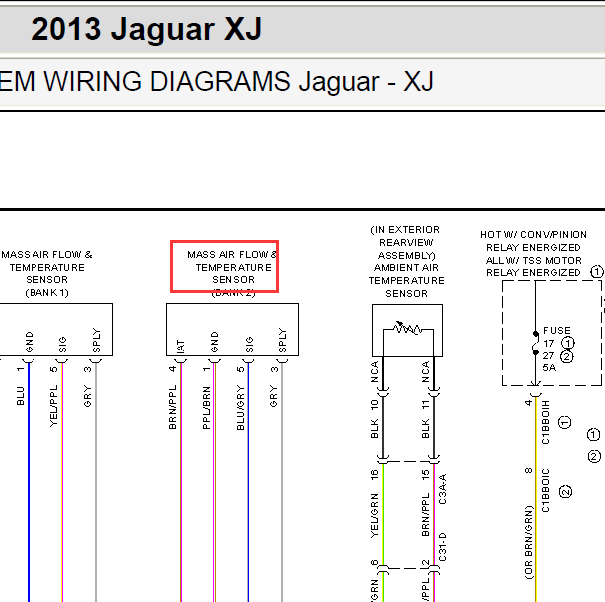
Task: Click 'GRY' wire label on Bank 1 pin 3
Action: (x=88, y=396)
